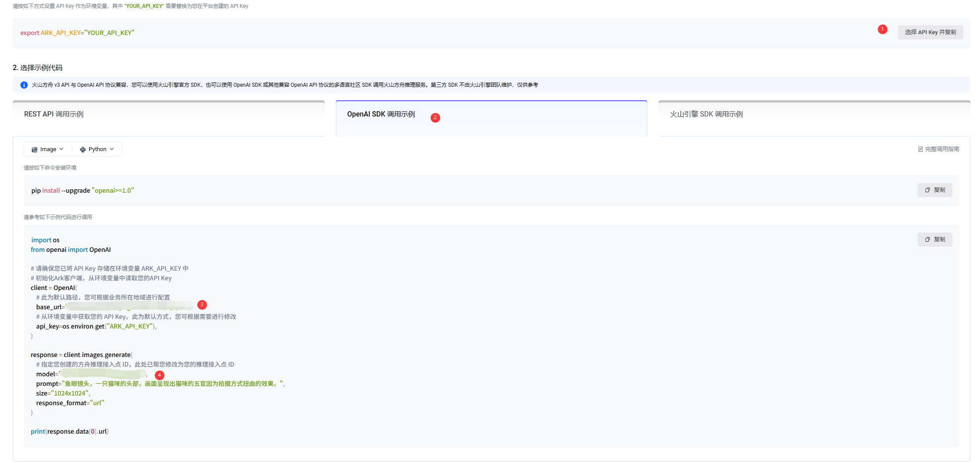980x463 pixels.
Task: Click red marker 3 beside base_url
Action: coord(202,305)
